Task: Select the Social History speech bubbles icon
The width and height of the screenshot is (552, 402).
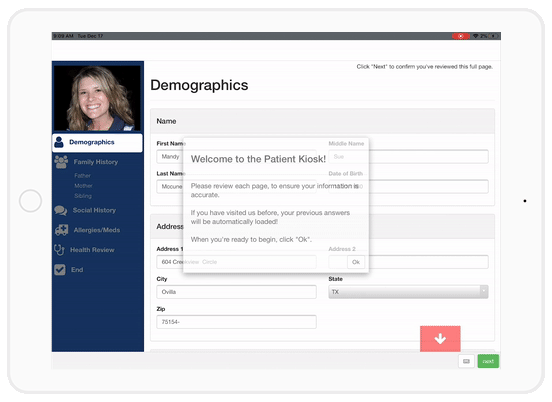Action: (61, 211)
